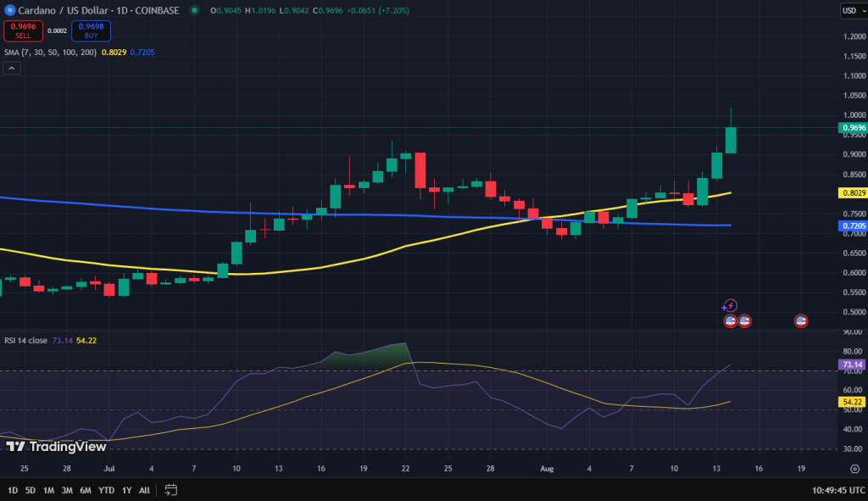Click the 73.14 value in RSI legend
Screen dimensions: 868x501
[x=62, y=341]
